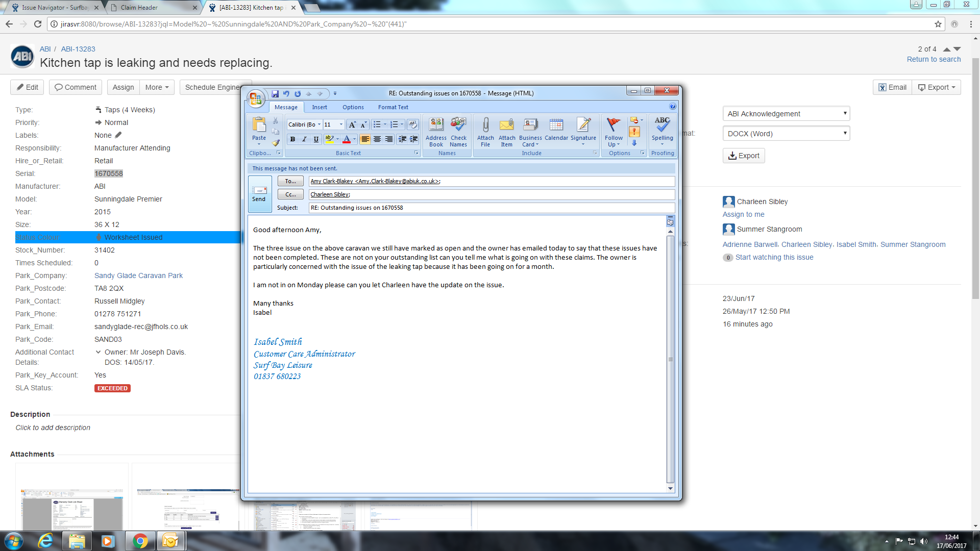Mark message as High Importance
The height and width of the screenshot is (551, 980).
click(x=634, y=132)
